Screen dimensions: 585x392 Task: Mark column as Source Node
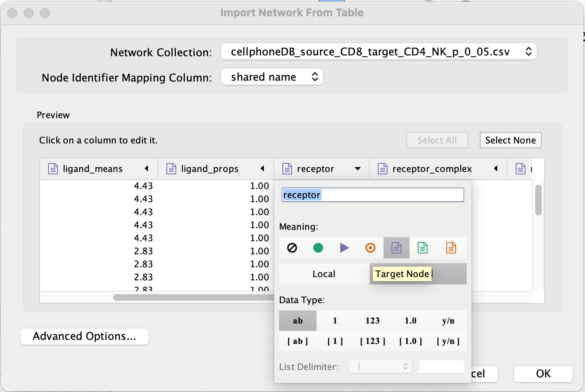click(x=318, y=248)
